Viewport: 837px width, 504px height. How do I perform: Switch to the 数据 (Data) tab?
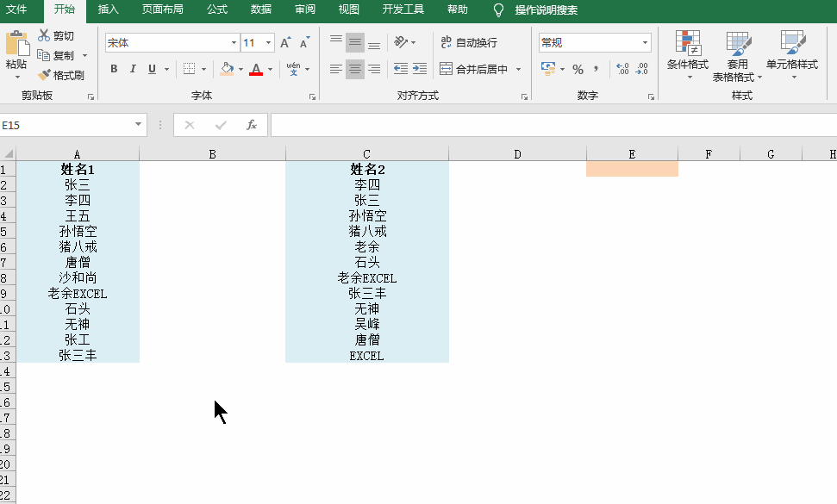pos(260,9)
